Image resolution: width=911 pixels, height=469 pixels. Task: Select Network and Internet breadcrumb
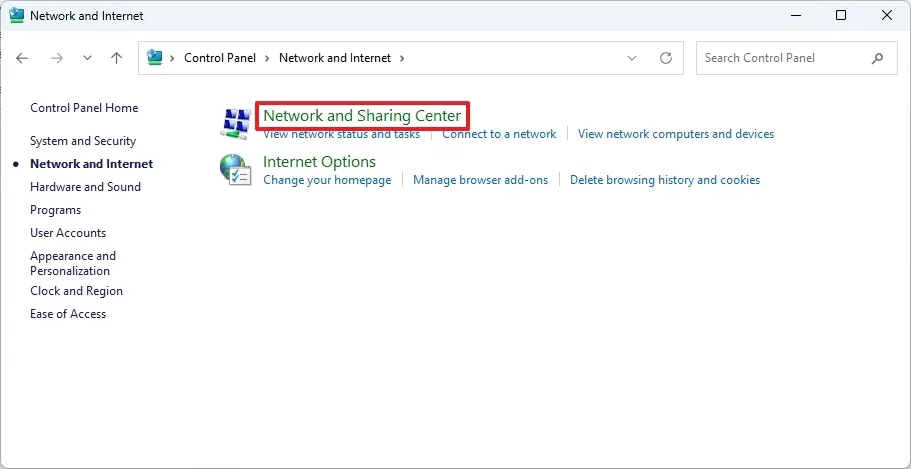(x=335, y=58)
